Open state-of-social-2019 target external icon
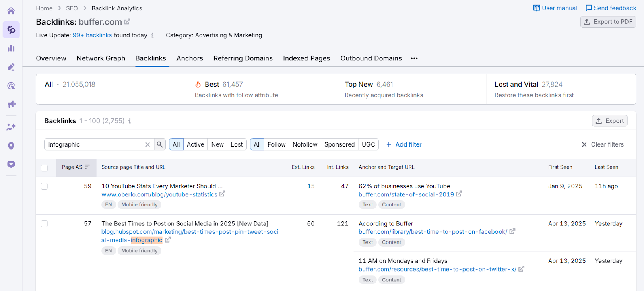644x291 pixels. click(x=459, y=194)
